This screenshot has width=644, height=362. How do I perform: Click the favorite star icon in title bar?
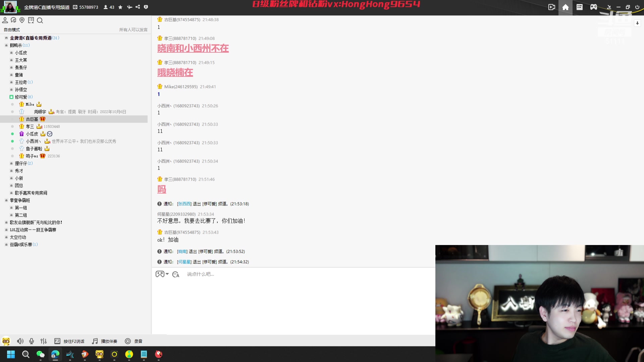click(120, 7)
